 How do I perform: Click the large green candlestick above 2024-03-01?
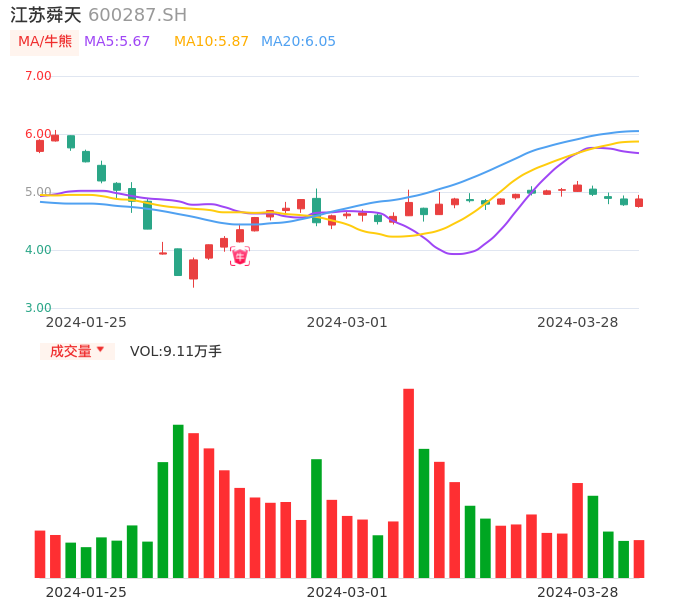point(316,210)
